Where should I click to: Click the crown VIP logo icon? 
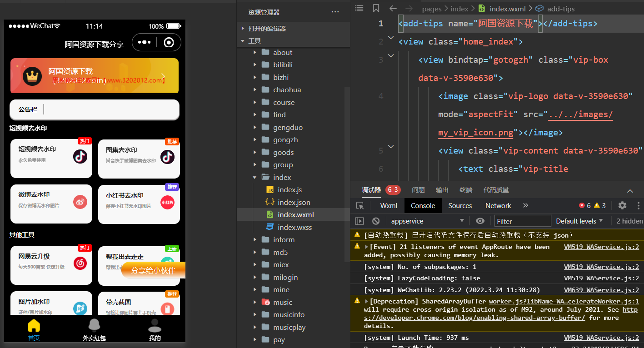pos(32,76)
